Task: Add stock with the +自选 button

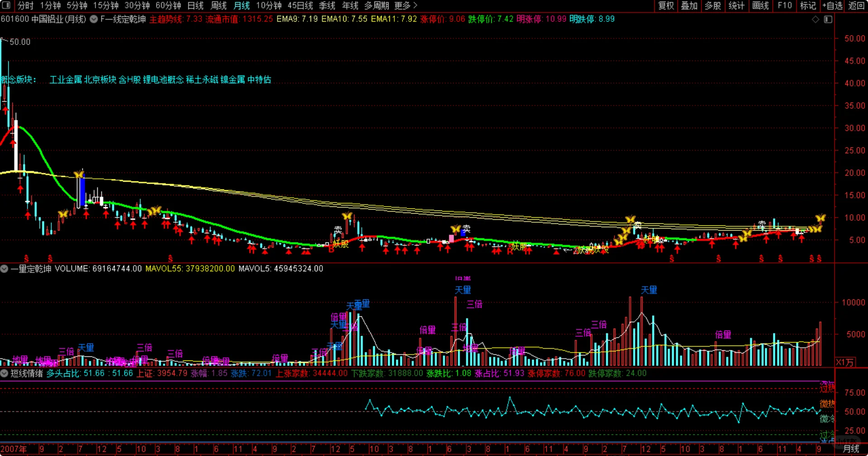Action: click(832, 5)
